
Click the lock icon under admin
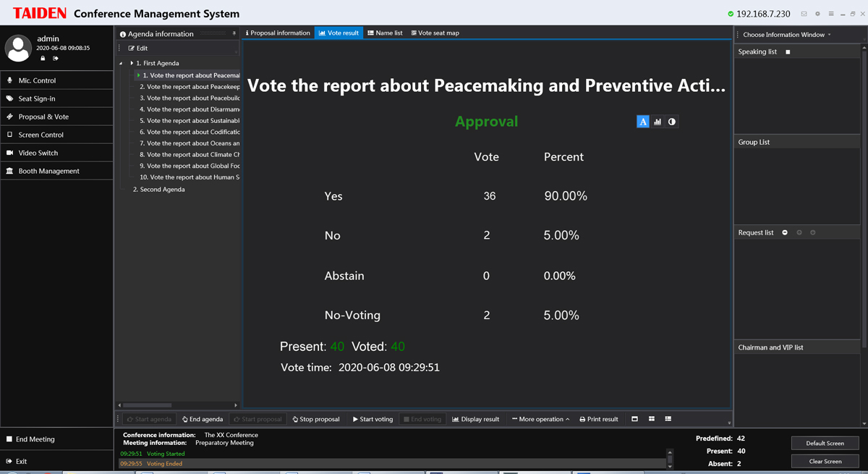pyautogui.click(x=43, y=58)
